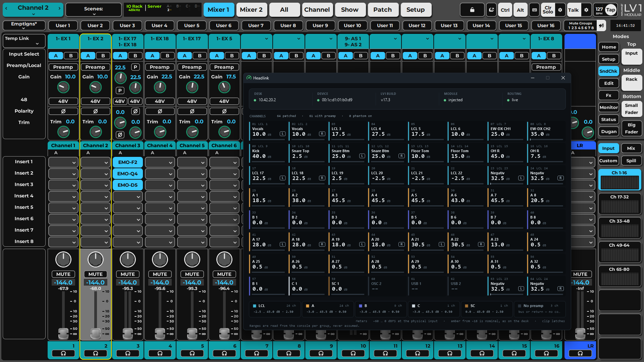Switch to the All tab
The image size is (644, 362).
(x=284, y=10)
